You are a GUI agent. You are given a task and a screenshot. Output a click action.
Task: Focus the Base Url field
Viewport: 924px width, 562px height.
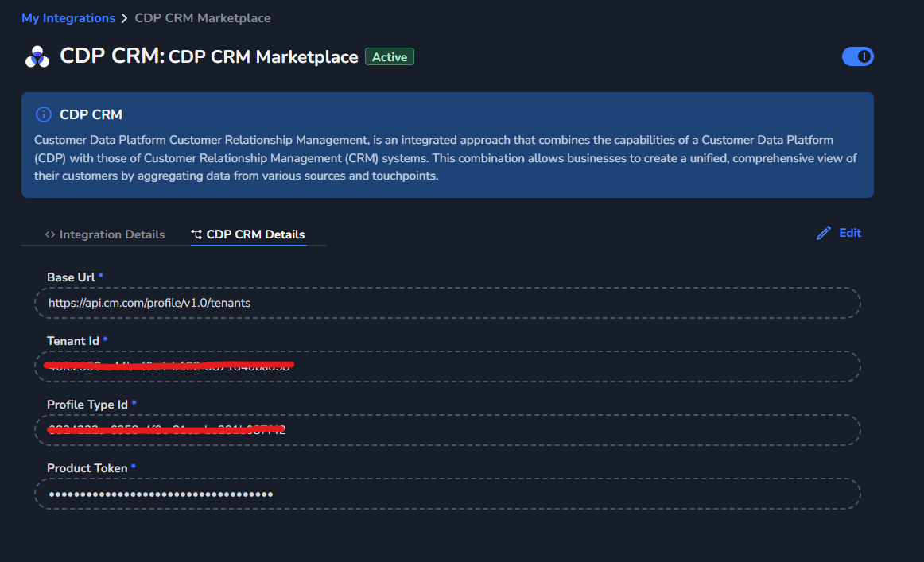pos(448,303)
